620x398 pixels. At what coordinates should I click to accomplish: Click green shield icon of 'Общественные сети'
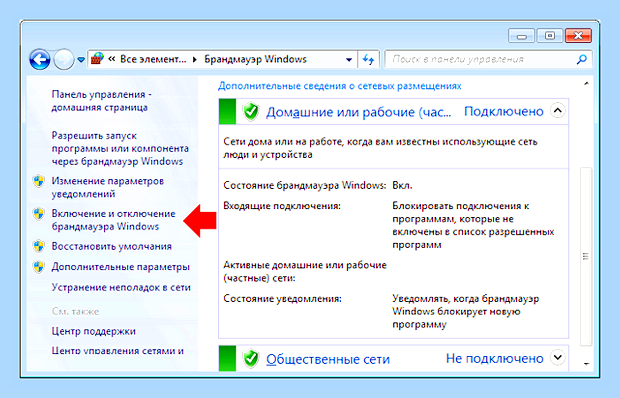pyautogui.click(x=251, y=359)
